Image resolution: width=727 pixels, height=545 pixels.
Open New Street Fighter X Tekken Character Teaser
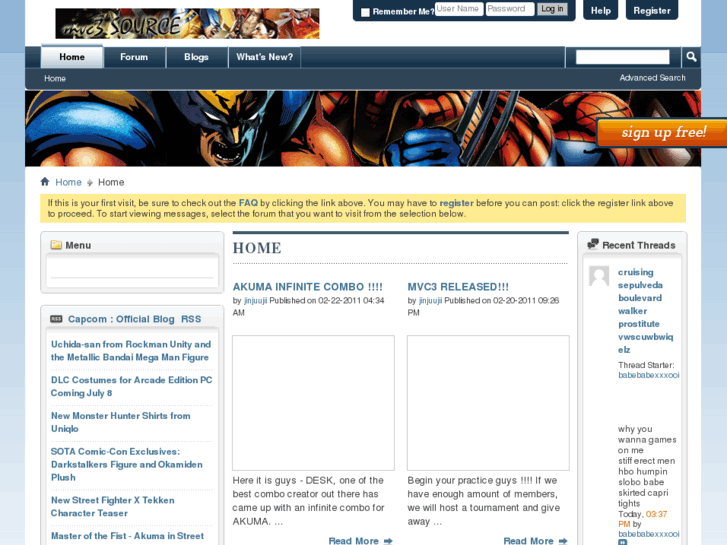click(x=113, y=507)
